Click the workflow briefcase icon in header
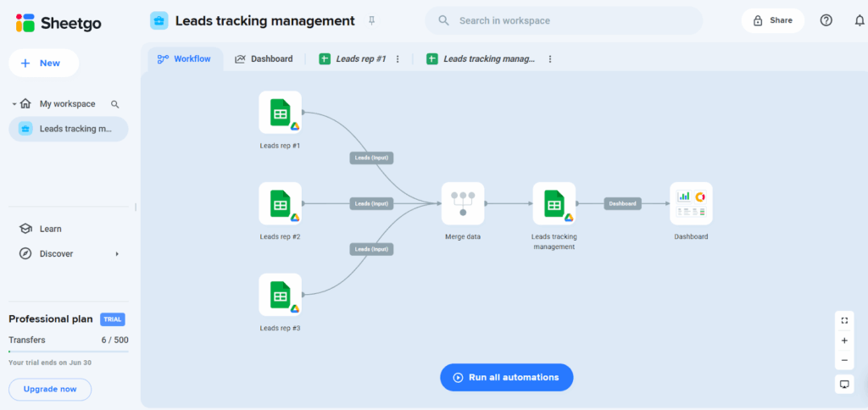The image size is (868, 410). 159,21
